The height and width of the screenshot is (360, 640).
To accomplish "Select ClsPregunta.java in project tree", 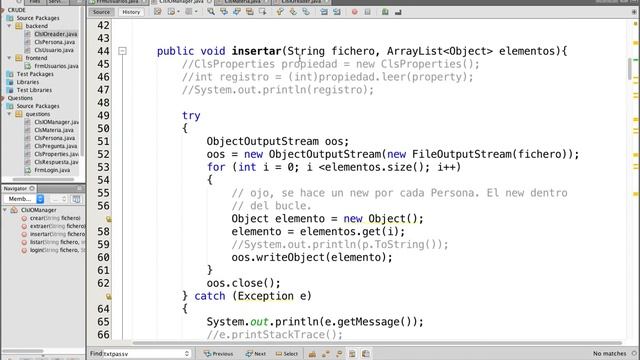I will 56,146.
